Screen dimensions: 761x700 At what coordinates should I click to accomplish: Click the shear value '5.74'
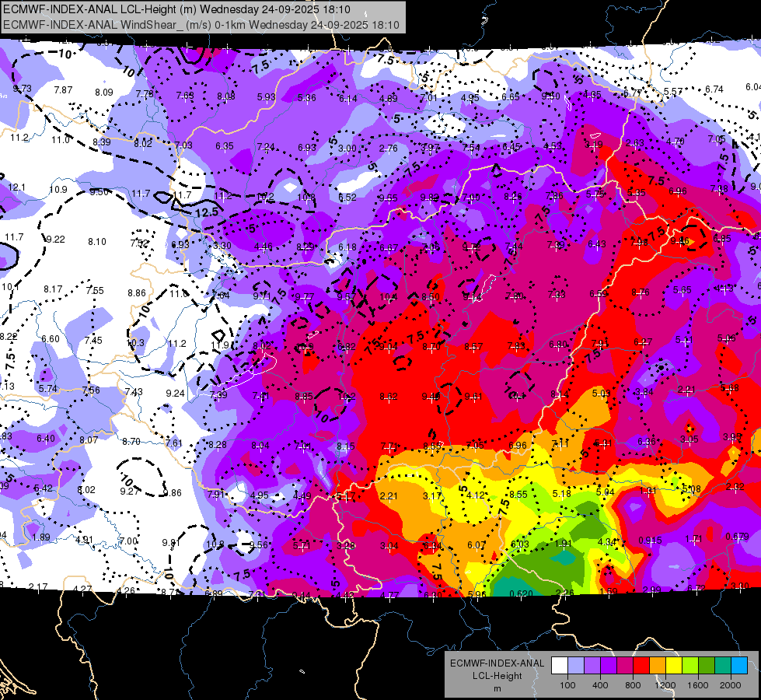pos(48,389)
